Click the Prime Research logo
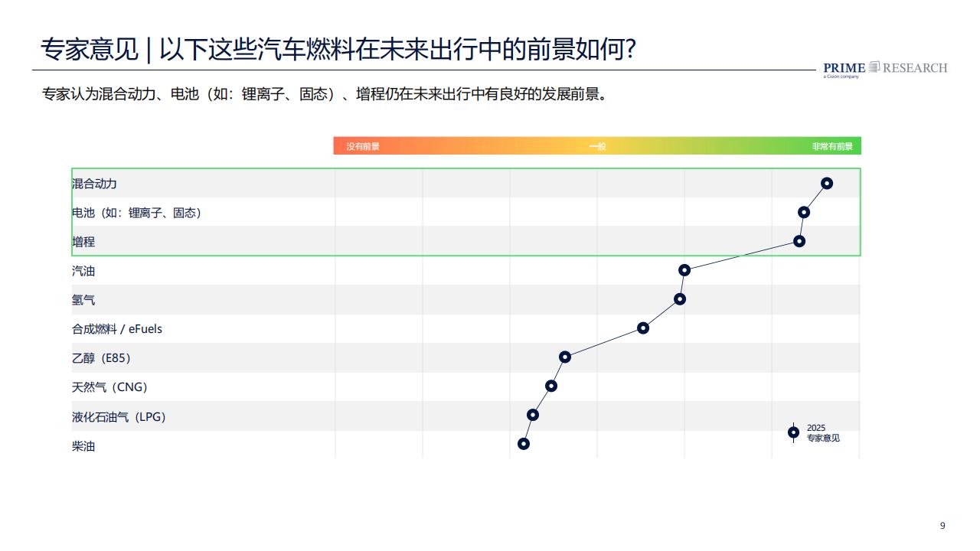The width and height of the screenshot is (980, 551). click(x=885, y=69)
